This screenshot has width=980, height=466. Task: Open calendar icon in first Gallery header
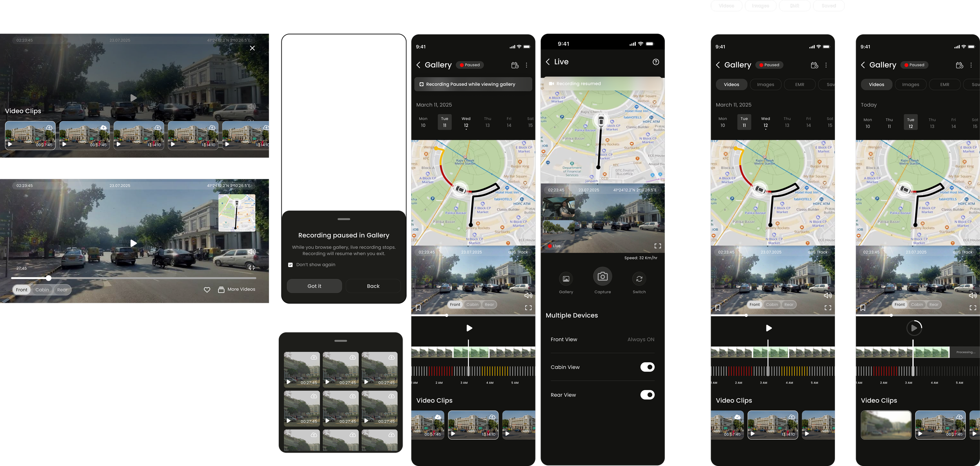point(515,65)
